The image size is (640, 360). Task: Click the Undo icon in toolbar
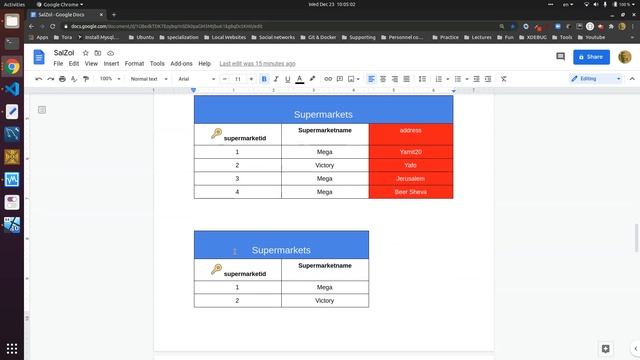point(39,79)
